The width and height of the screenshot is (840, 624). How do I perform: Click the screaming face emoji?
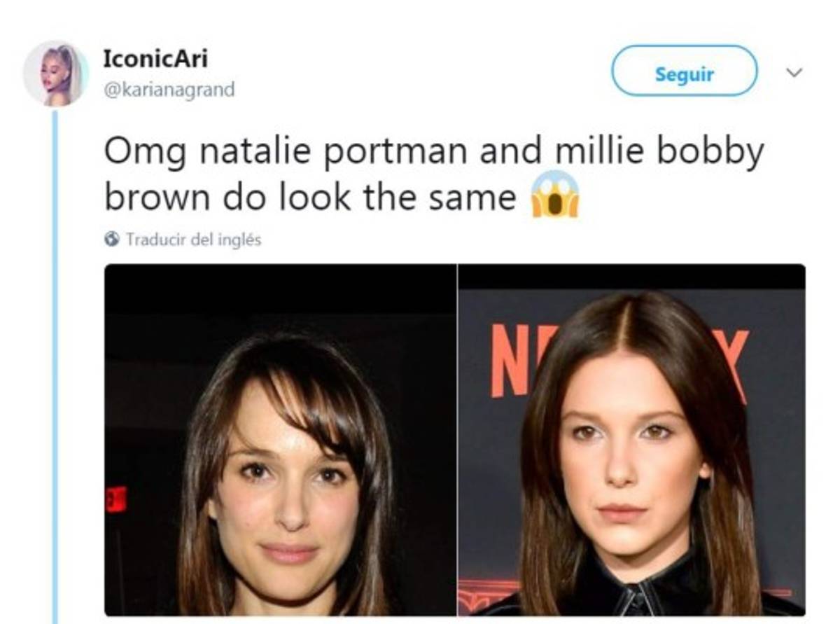coord(556,195)
